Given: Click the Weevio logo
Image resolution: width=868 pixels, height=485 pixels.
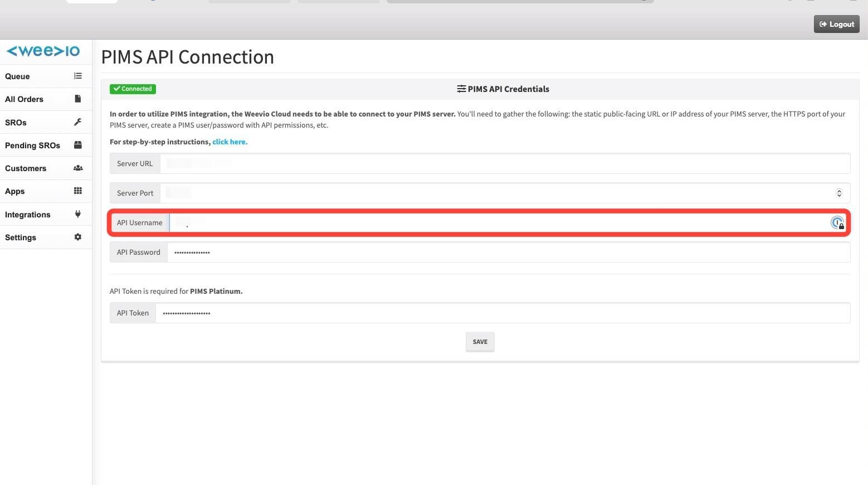Looking at the screenshot, I should [x=43, y=51].
